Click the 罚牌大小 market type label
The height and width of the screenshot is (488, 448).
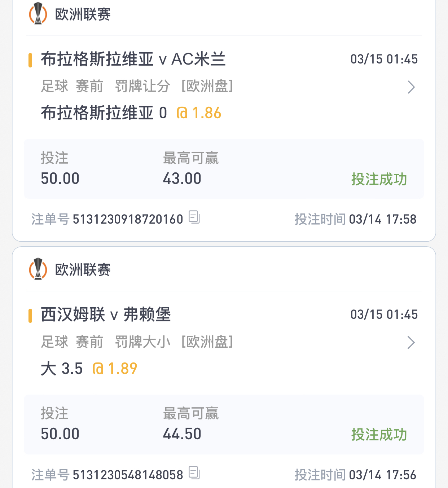(142, 342)
